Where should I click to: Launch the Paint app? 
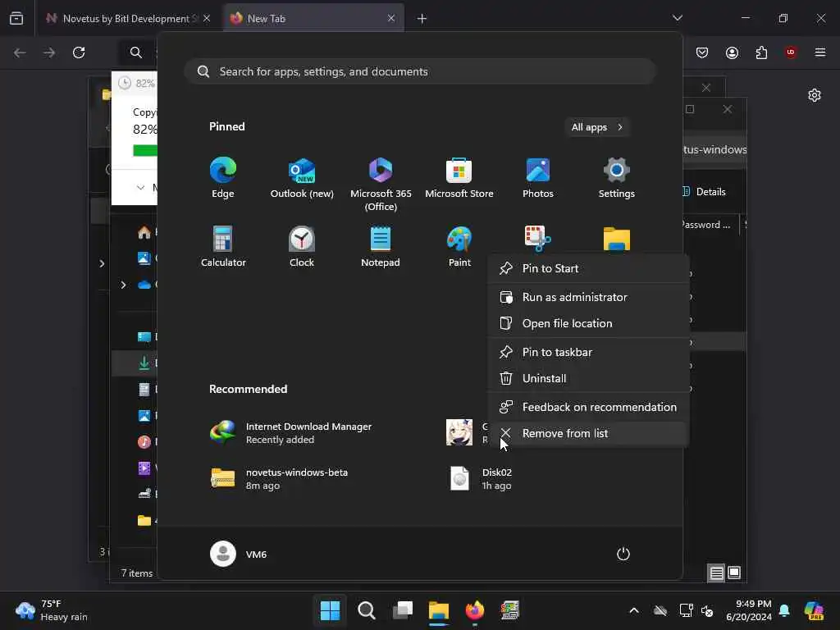coord(459,246)
